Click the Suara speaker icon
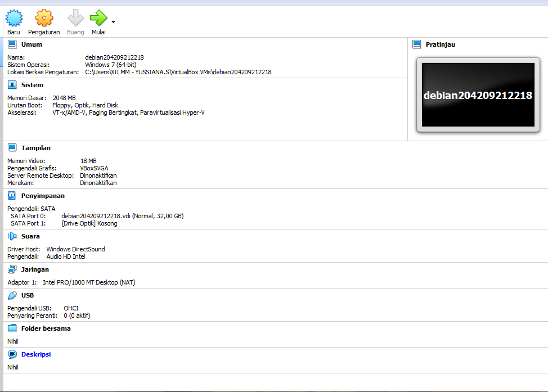The width and height of the screenshot is (548, 392). [12, 236]
